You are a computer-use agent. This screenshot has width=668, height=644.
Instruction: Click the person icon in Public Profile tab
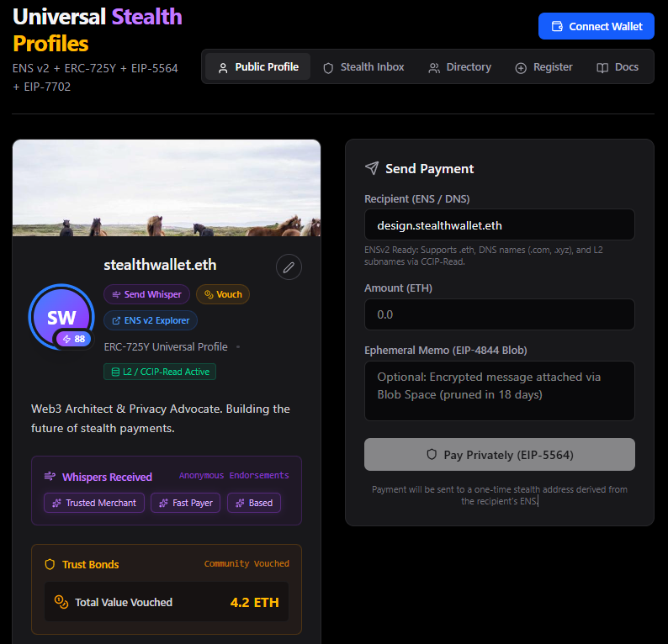pos(223,68)
